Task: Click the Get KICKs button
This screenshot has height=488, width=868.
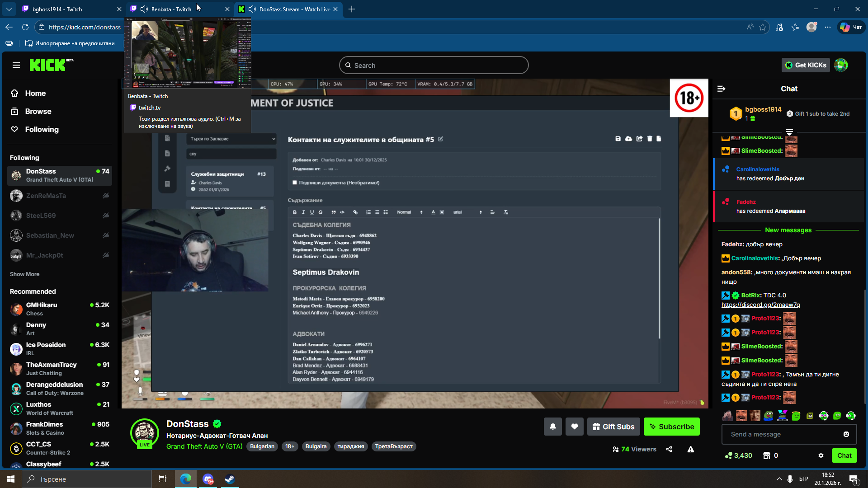Action: point(806,65)
